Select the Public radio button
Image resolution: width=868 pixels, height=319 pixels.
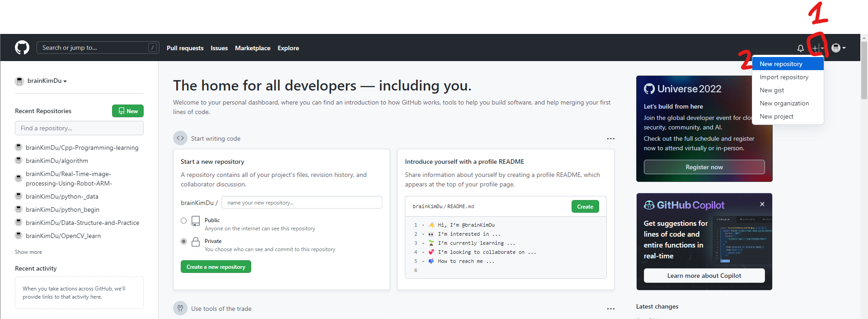click(x=183, y=221)
